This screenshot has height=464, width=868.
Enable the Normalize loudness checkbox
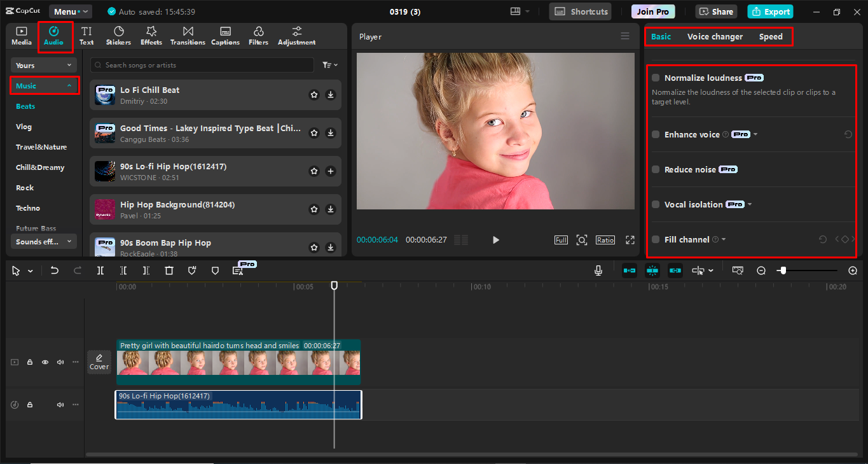pos(656,78)
